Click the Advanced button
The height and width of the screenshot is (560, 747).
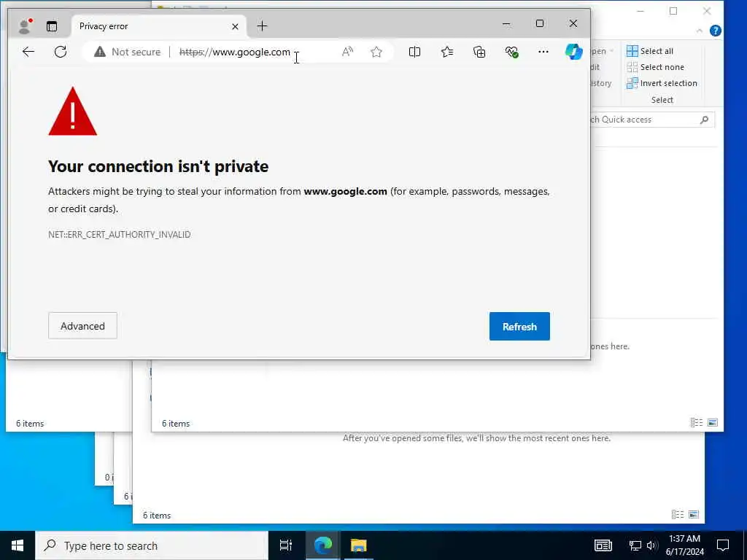click(x=82, y=326)
